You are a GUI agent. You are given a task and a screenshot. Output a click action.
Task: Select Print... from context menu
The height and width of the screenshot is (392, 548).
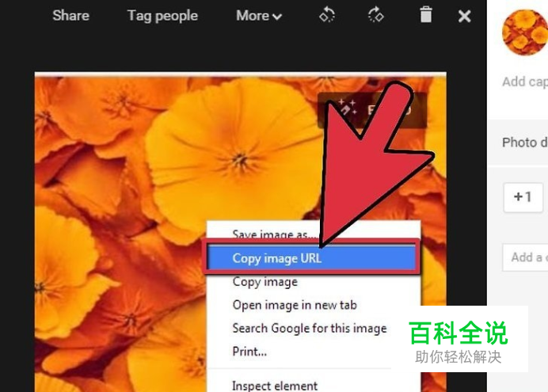pos(249,352)
